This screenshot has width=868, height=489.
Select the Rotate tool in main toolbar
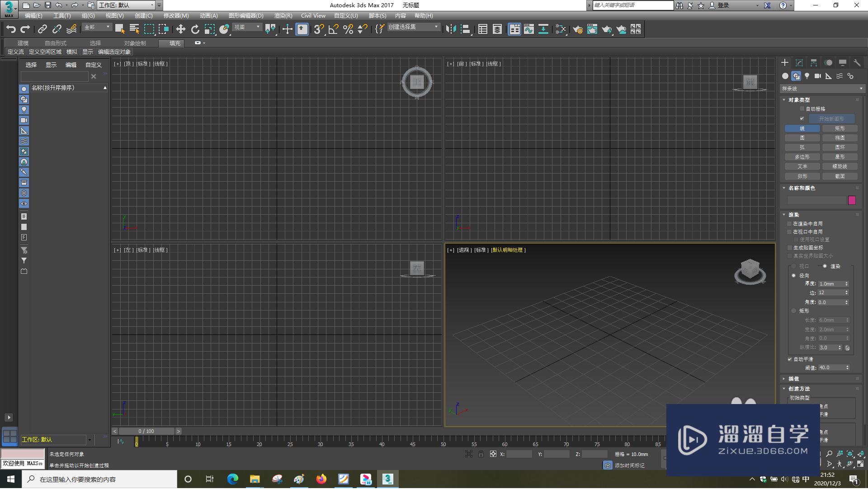click(x=195, y=29)
